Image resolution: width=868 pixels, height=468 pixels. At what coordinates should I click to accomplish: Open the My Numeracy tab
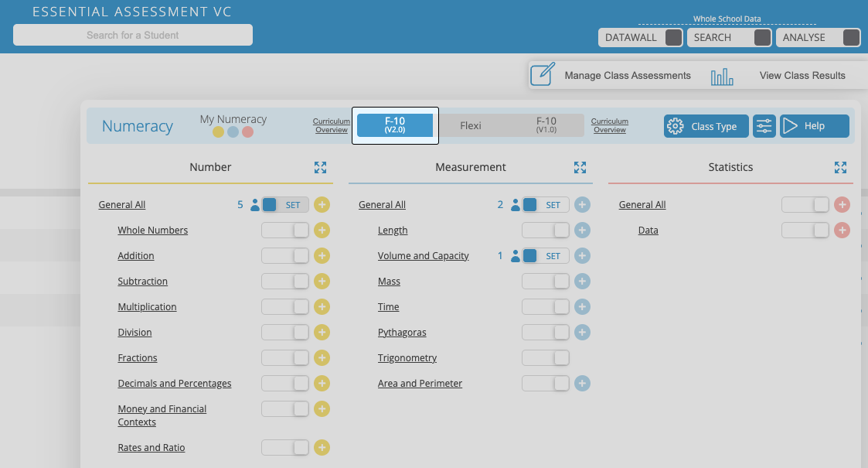point(233,119)
